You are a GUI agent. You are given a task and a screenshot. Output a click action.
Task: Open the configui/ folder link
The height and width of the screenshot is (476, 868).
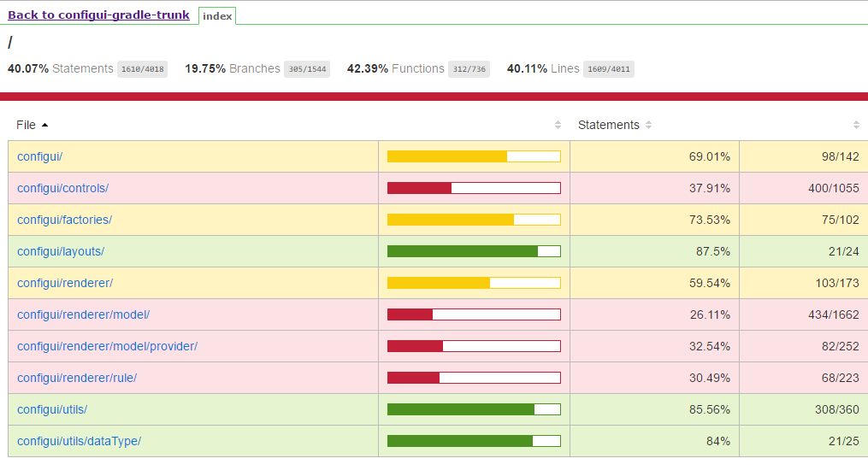point(40,156)
